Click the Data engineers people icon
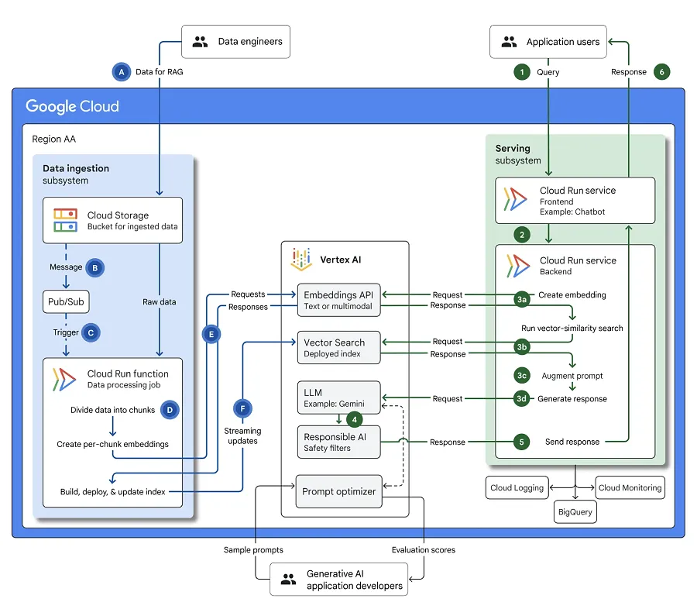697x616 pixels. click(x=200, y=42)
